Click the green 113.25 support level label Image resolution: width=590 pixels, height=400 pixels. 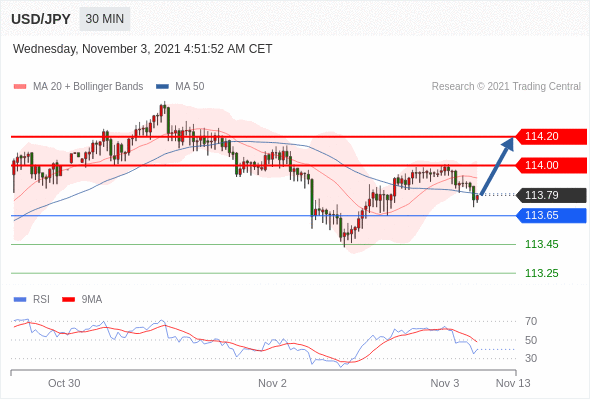pyautogui.click(x=542, y=273)
